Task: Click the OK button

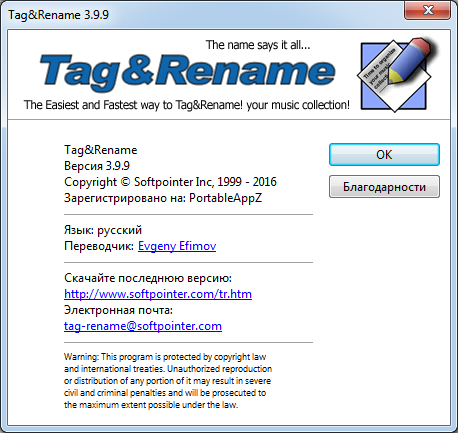Action: pos(384,155)
